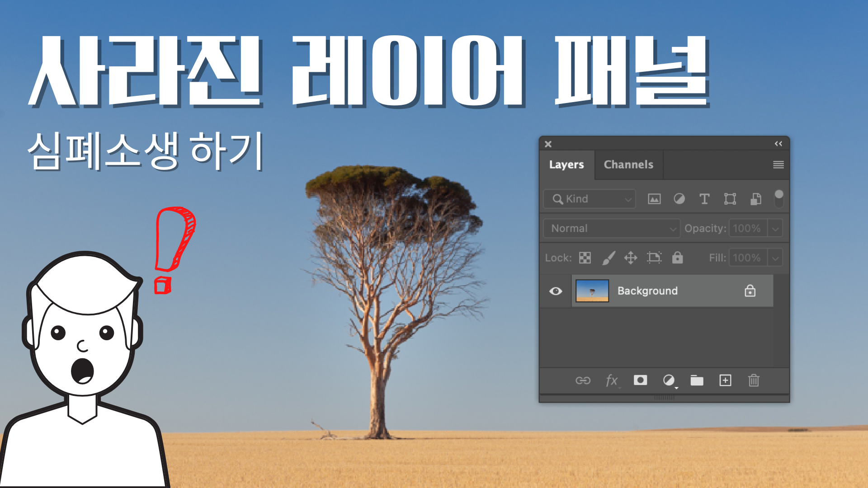Toggle lock all padlock

[x=677, y=258]
